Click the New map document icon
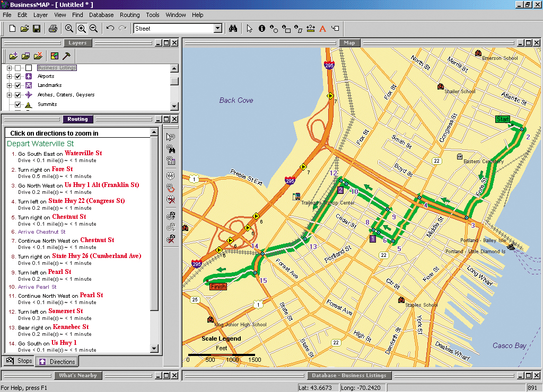The height and width of the screenshot is (392, 543). click(13, 29)
